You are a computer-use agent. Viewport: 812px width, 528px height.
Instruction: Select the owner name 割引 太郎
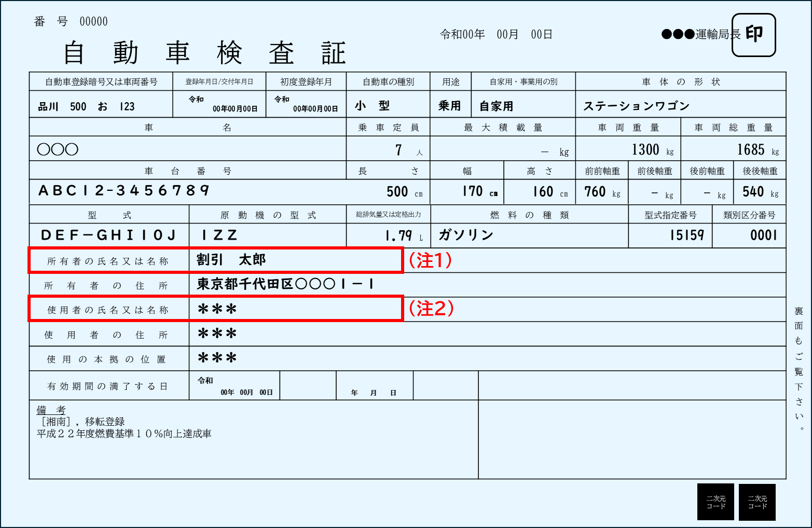pos(231,260)
